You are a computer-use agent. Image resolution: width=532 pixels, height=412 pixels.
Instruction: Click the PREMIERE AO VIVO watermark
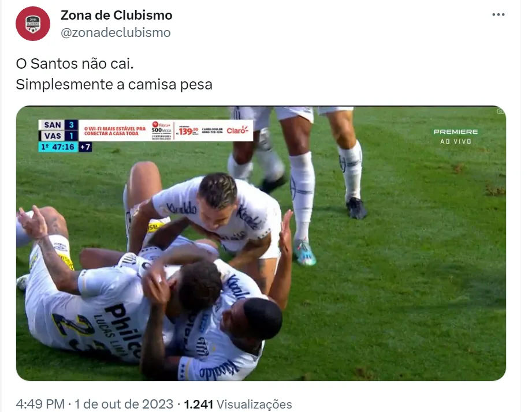click(456, 136)
